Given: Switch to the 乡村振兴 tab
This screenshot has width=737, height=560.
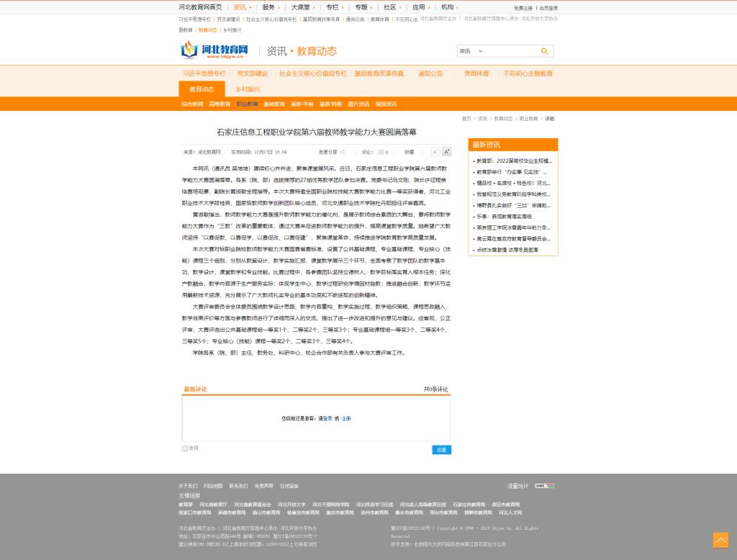Looking at the screenshot, I should (248, 89).
